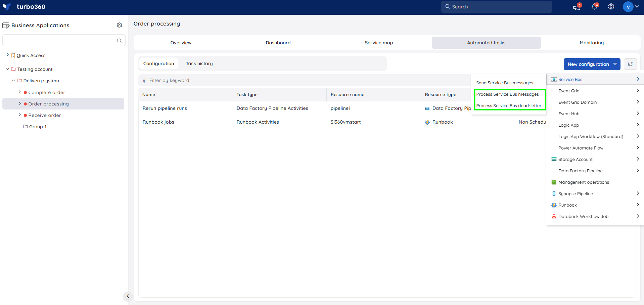The image size is (644, 305).
Task: Open the announcements megaphone icon
Action: click(x=577, y=7)
